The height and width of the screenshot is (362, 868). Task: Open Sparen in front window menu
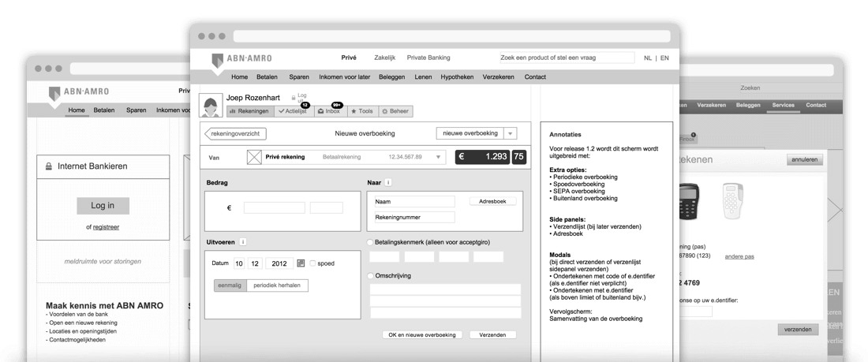[299, 77]
